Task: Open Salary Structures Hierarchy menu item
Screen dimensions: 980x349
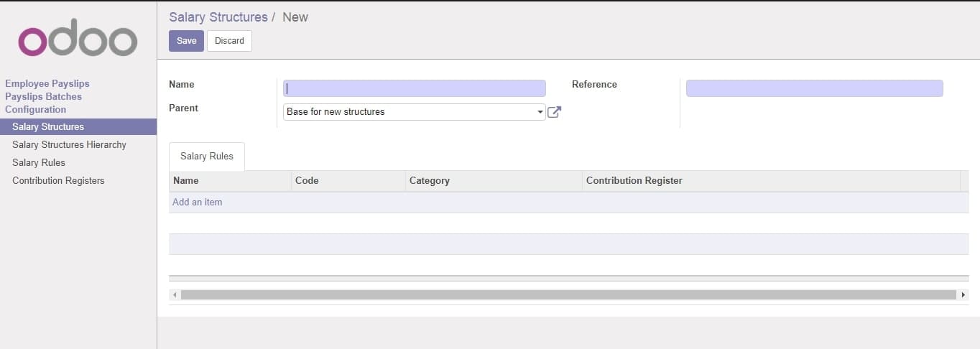Action: [69, 145]
